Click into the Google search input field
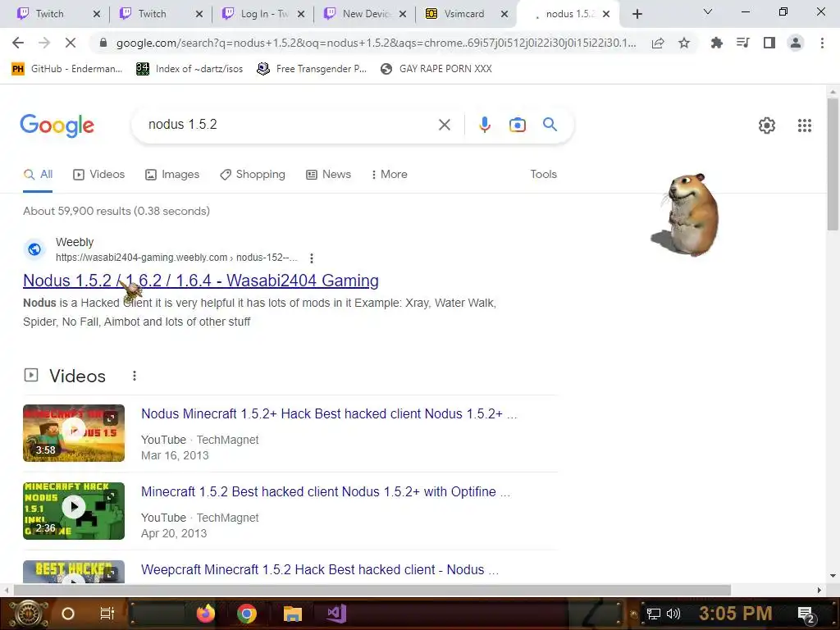 290,125
